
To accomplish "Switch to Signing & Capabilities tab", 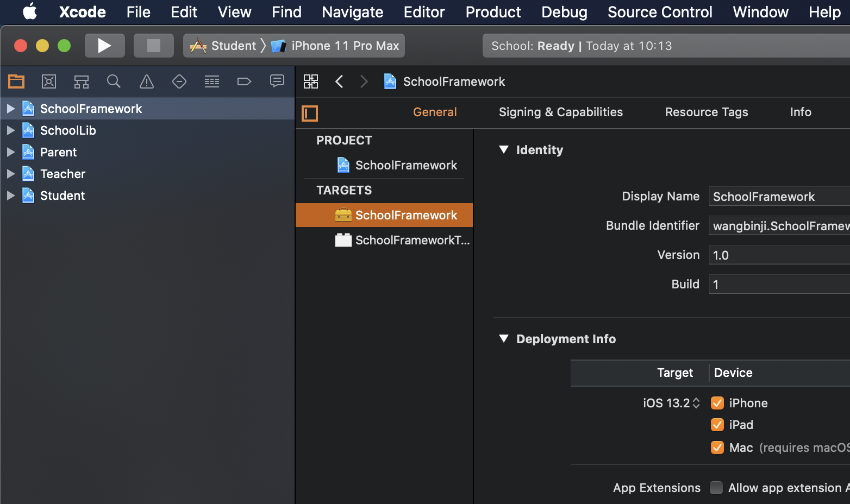I will pyautogui.click(x=561, y=112).
